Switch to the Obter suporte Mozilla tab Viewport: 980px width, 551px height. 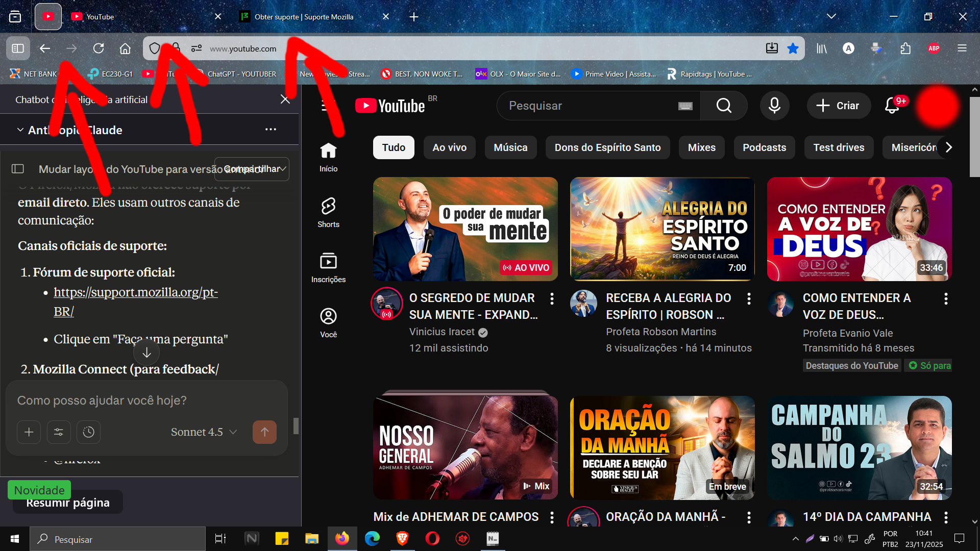click(304, 17)
